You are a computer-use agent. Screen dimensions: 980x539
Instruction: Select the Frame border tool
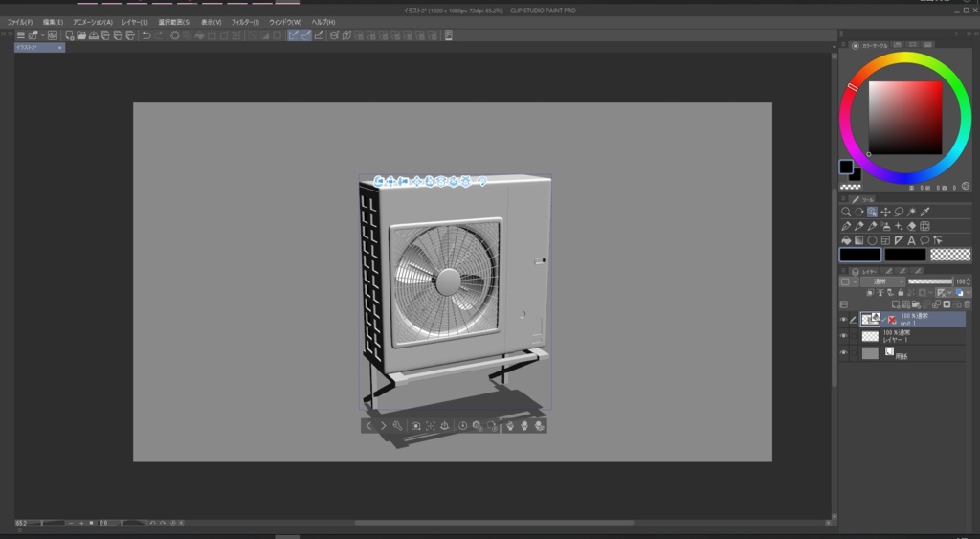(885, 240)
